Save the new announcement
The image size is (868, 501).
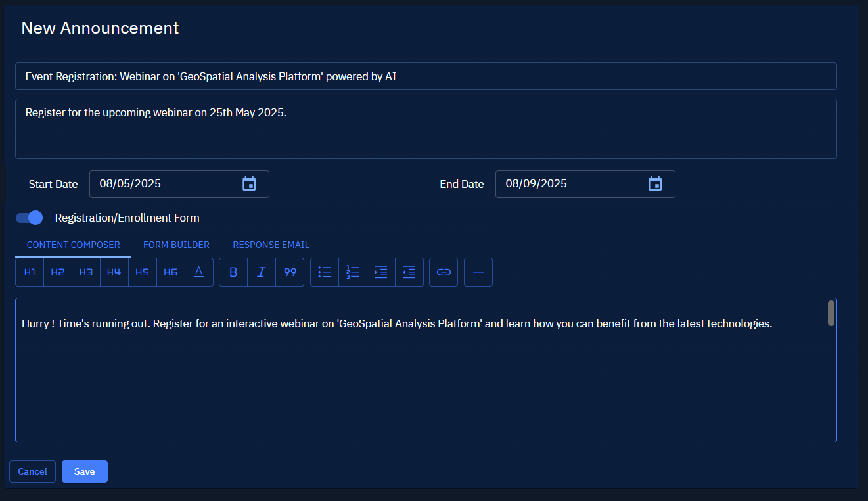coord(84,471)
